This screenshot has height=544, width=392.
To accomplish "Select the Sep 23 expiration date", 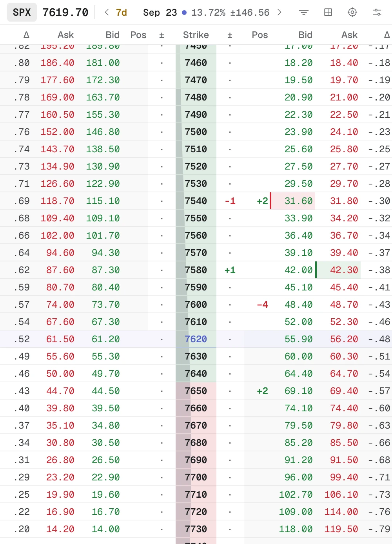I will coord(160,13).
